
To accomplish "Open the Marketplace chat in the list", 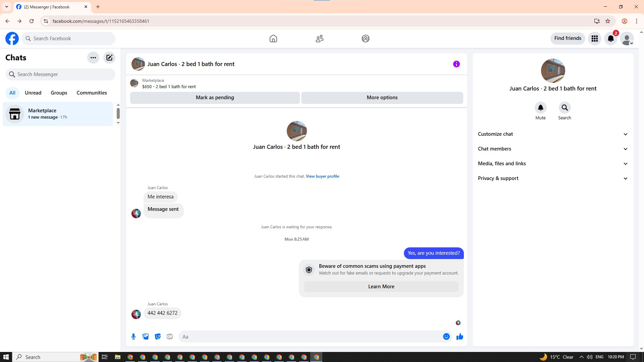I will coord(58,114).
